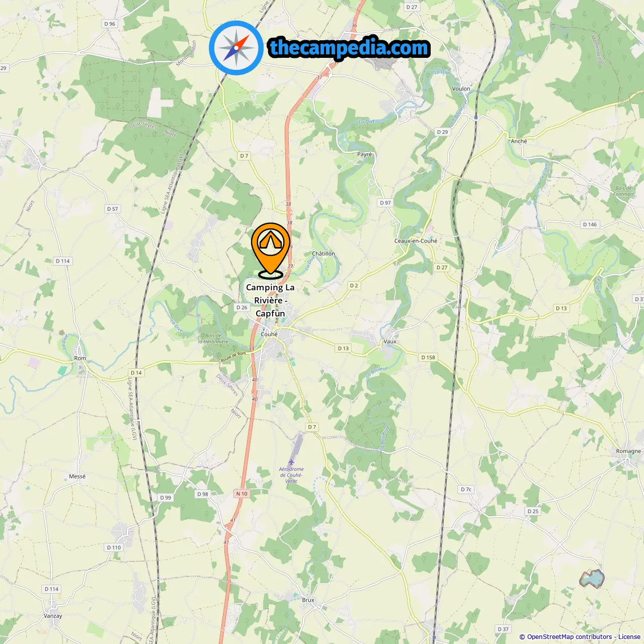
Task: Click the D 146 road shield
Action: (590, 224)
